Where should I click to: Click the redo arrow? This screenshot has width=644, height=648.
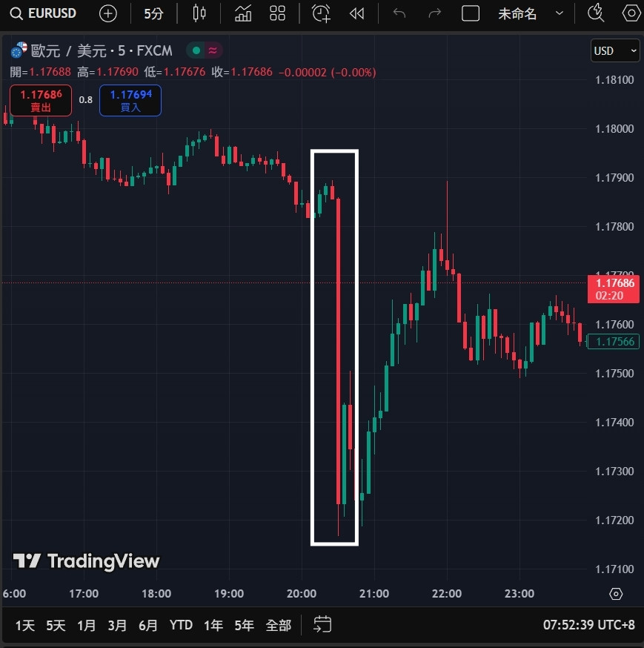[434, 13]
